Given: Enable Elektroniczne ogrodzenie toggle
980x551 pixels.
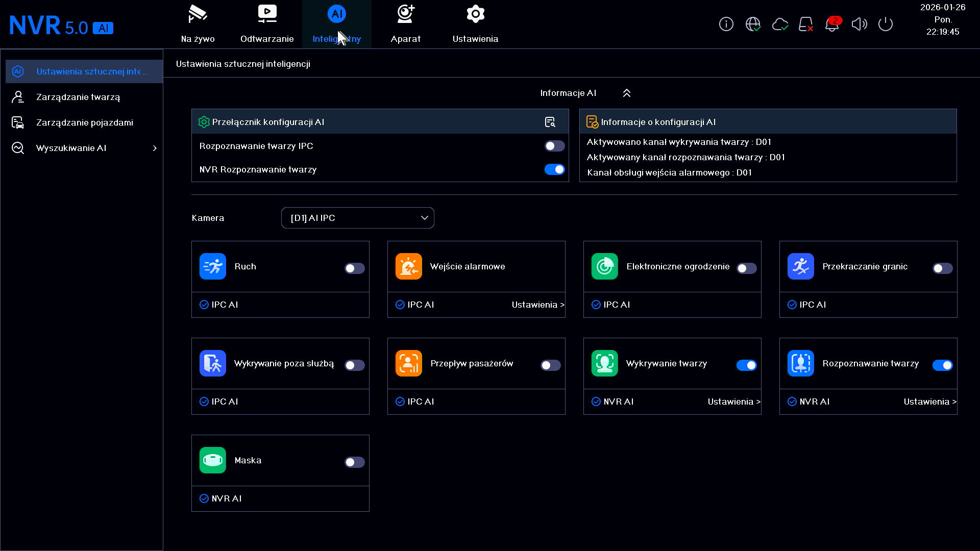Looking at the screenshot, I should [x=746, y=268].
